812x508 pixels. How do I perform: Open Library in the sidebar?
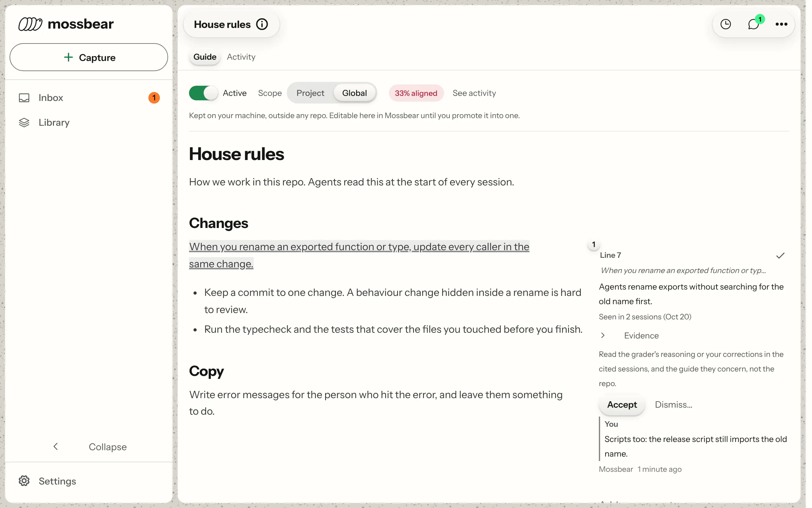88,123
